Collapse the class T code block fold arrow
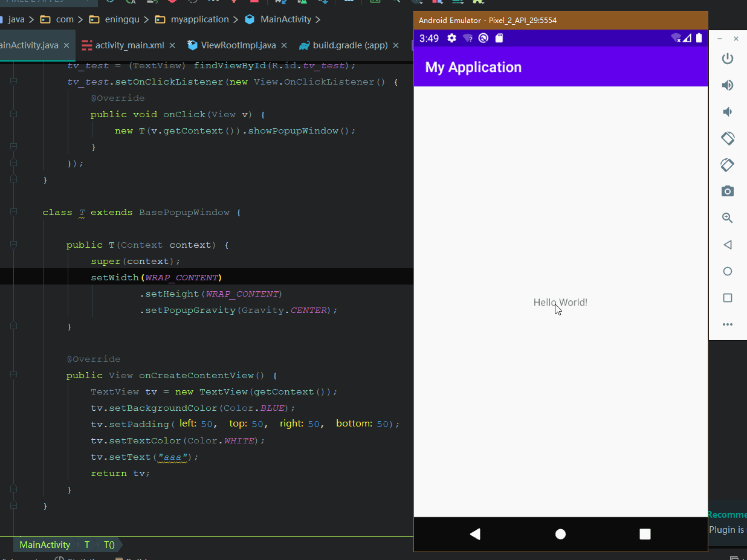Image resolution: width=747 pixels, height=560 pixels. point(12,212)
